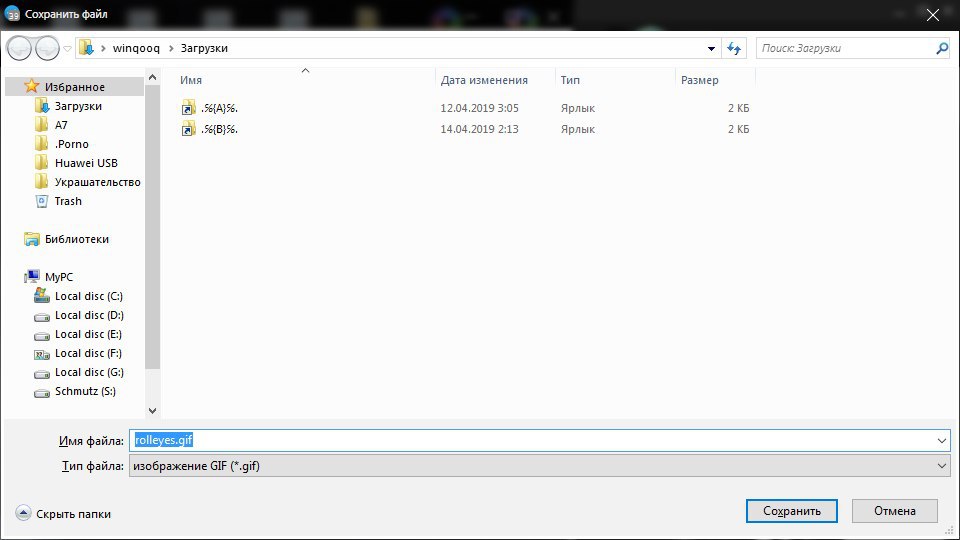The height and width of the screenshot is (540, 960).
Task: Open Local disc (D:) drive
Action: [89, 315]
